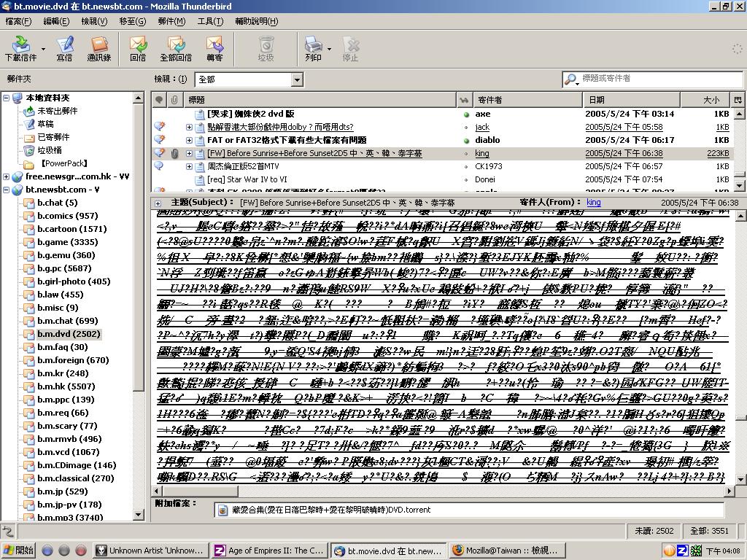The image size is (747, 560).
Task: Click the Write (寫信) compose icon
Action: coord(64,46)
